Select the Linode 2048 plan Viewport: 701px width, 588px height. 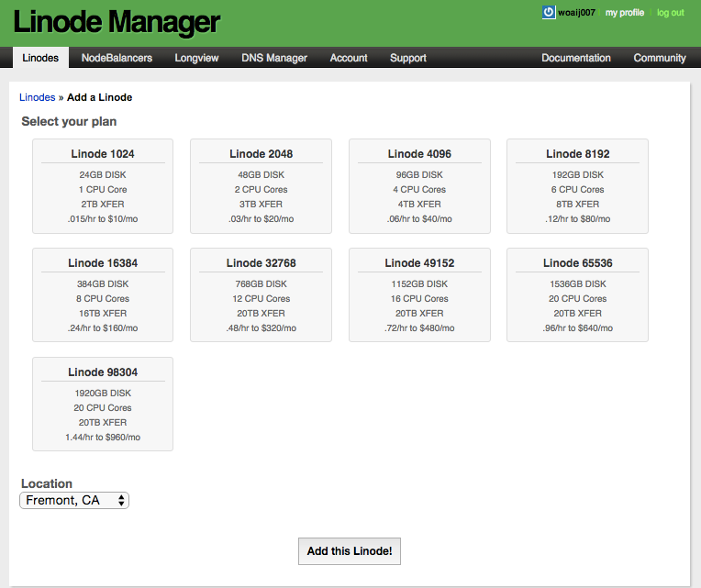coord(261,186)
